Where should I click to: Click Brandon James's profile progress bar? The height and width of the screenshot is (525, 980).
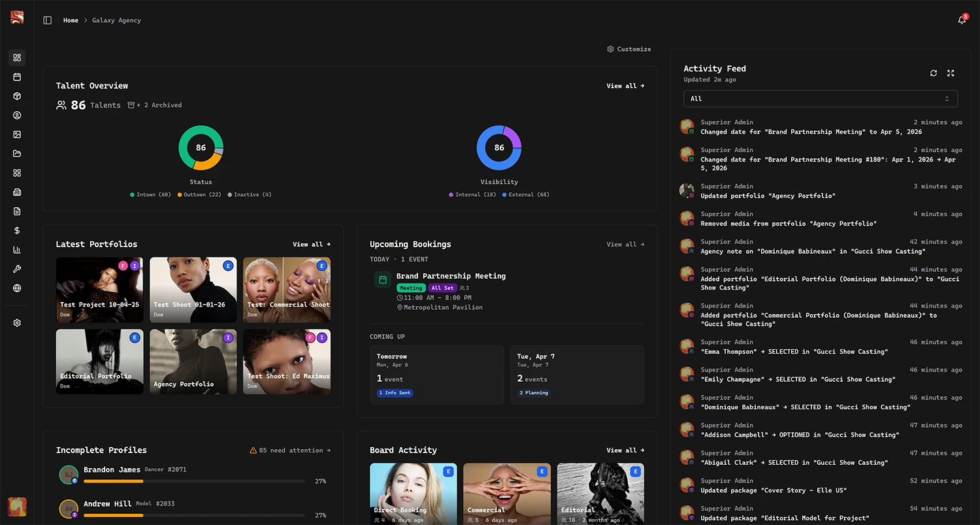tap(194, 481)
